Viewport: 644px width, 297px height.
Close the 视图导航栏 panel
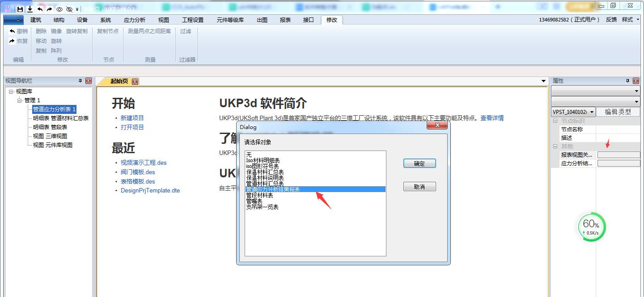click(x=88, y=81)
